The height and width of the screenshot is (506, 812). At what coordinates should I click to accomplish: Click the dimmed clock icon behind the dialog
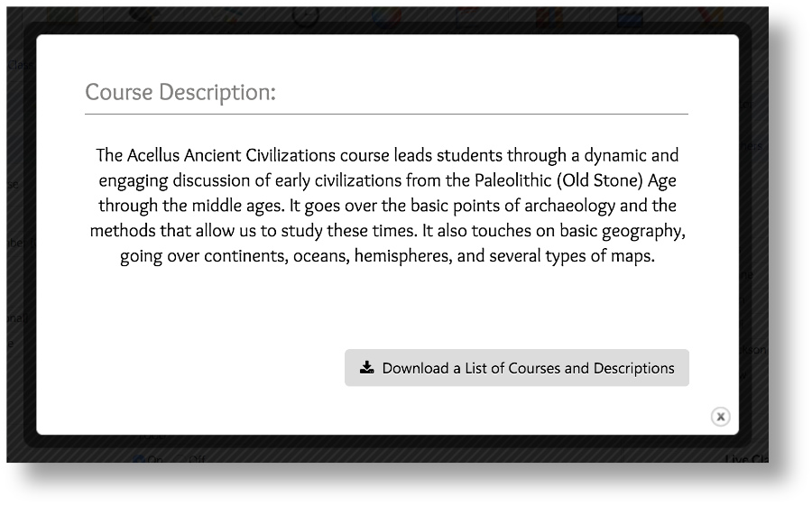pos(305,16)
